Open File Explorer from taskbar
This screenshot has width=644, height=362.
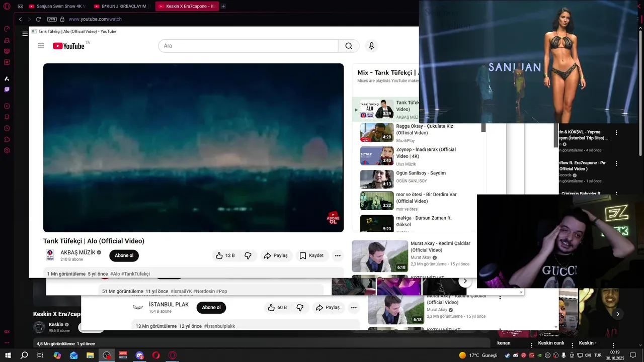point(90,355)
